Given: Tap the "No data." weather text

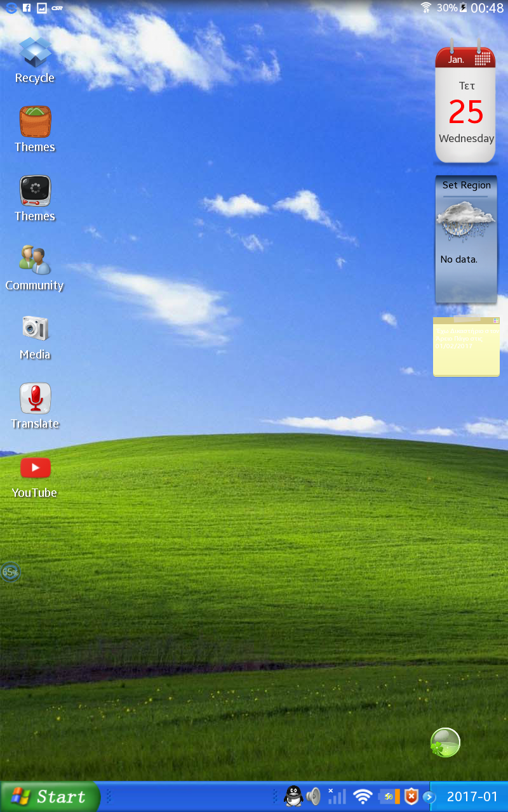Looking at the screenshot, I should pos(459,259).
